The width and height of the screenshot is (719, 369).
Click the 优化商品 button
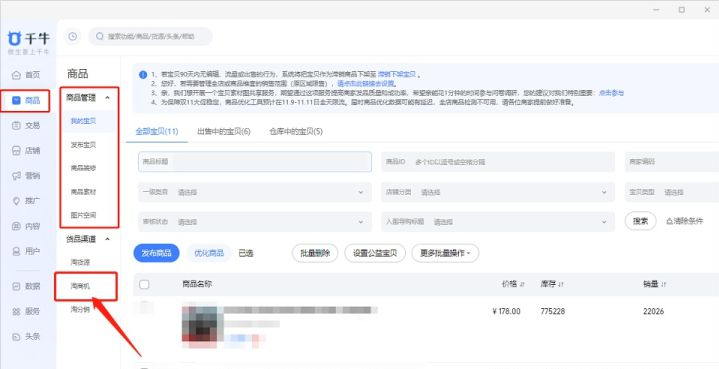click(x=209, y=253)
